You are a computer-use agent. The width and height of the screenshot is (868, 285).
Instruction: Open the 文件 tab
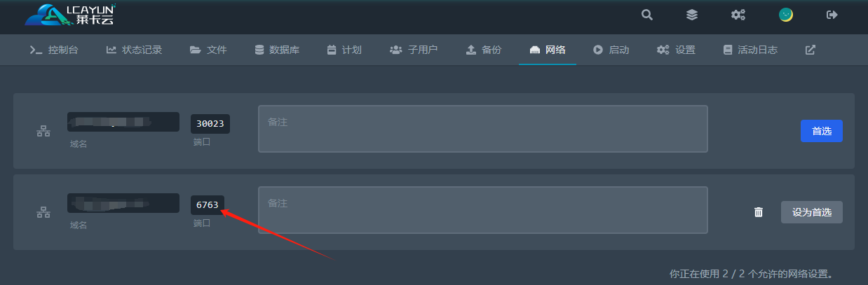coord(208,50)
